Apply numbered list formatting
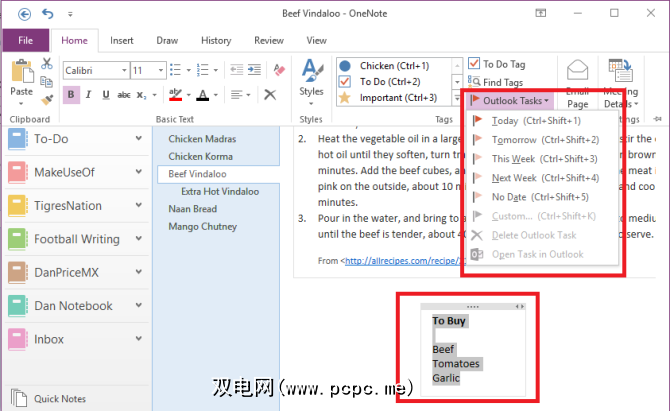This screenshot has width=670, height=411. coord(203,70)
